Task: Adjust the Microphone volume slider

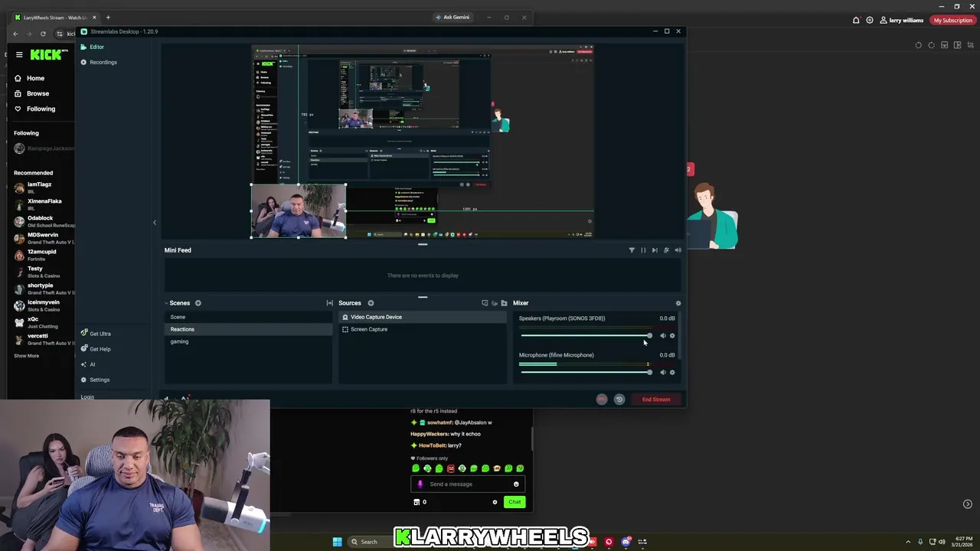Action: [586, 373]
